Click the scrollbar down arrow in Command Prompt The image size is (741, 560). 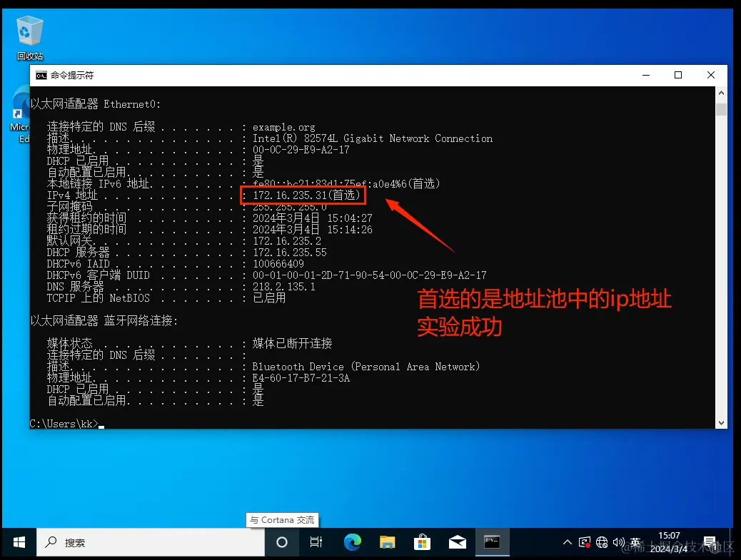[x=720, y=422]
